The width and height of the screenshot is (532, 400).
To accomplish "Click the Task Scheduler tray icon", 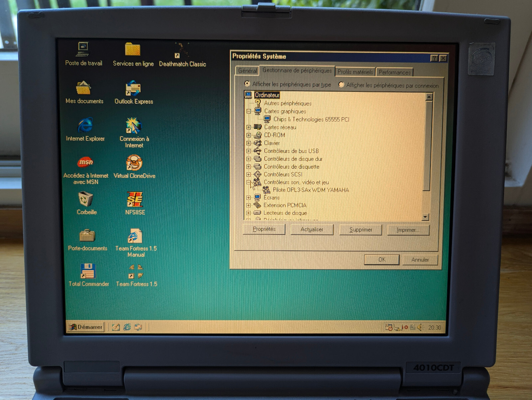I will (x=388, y=327).
